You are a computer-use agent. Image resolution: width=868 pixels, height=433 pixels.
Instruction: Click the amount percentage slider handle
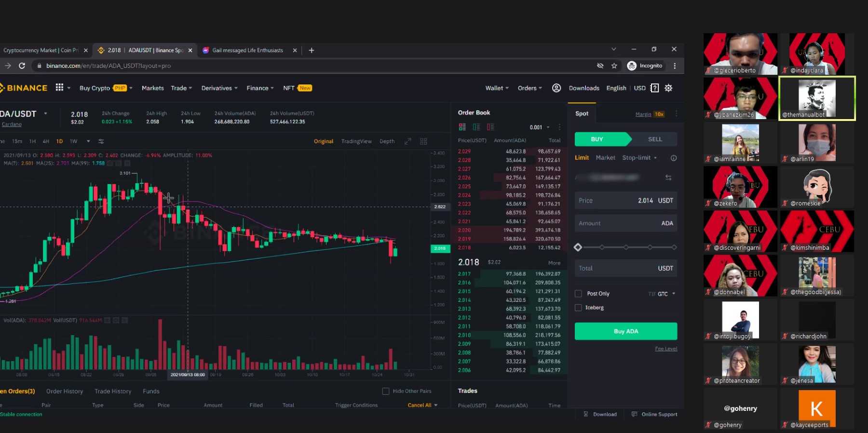[578, 247]
